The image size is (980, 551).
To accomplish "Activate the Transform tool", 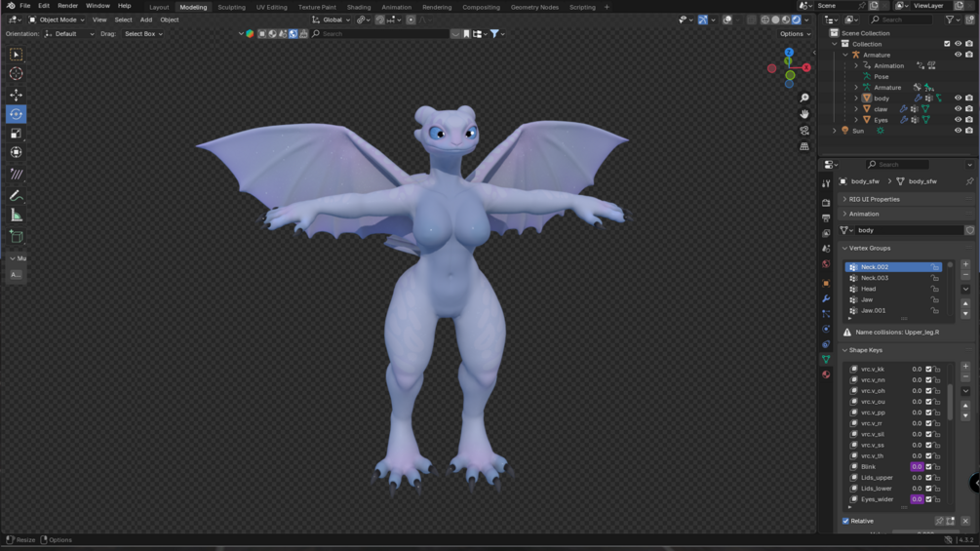I will pos(17,152).
